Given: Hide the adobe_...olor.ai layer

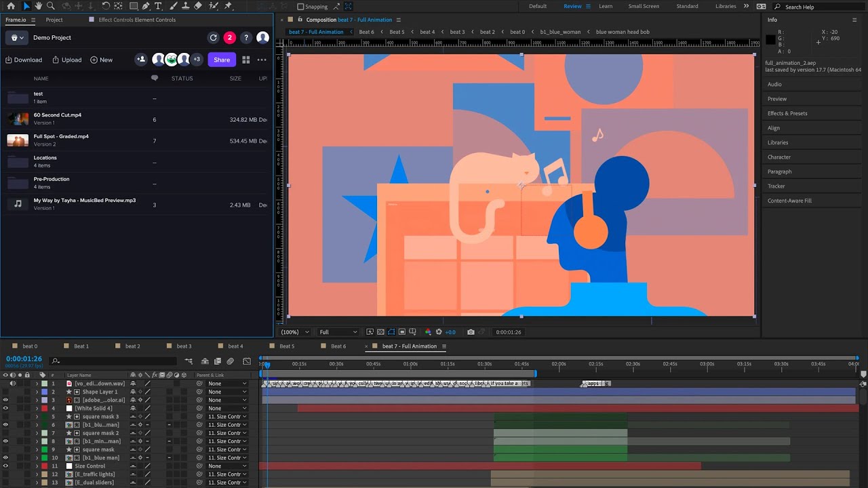Looking at the screenshot, I should point(5,400).
